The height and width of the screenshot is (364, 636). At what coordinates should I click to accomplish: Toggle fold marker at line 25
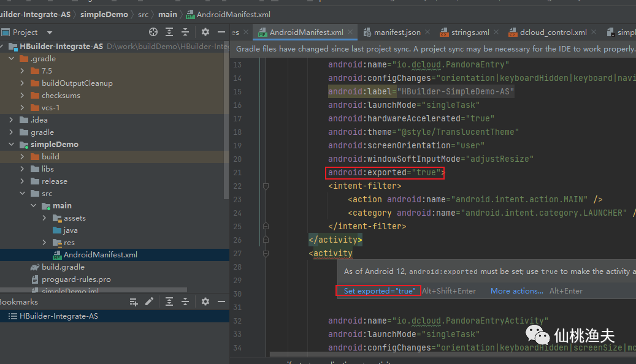pyautogui.click(x=266, y=226)
